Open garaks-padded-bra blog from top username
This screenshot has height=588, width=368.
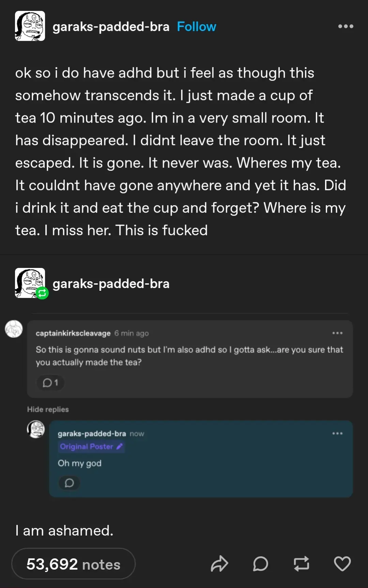click(111, 27)
